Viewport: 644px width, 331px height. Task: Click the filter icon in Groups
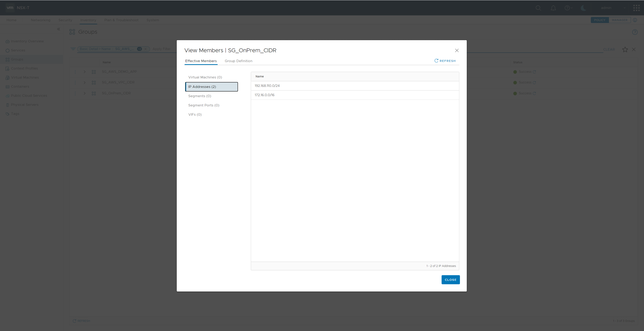pyautogui.click(x=73, y=49)
